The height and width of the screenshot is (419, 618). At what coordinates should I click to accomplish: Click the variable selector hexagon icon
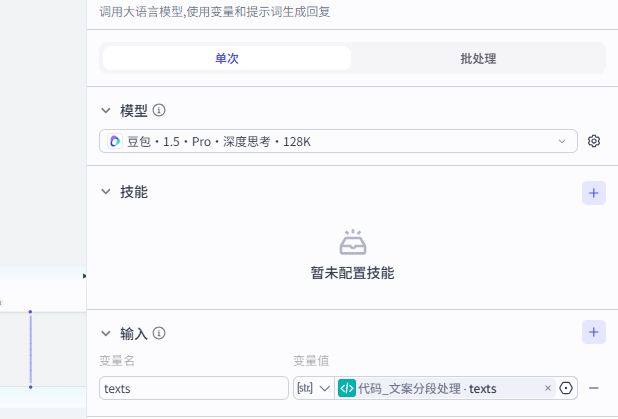567,388
